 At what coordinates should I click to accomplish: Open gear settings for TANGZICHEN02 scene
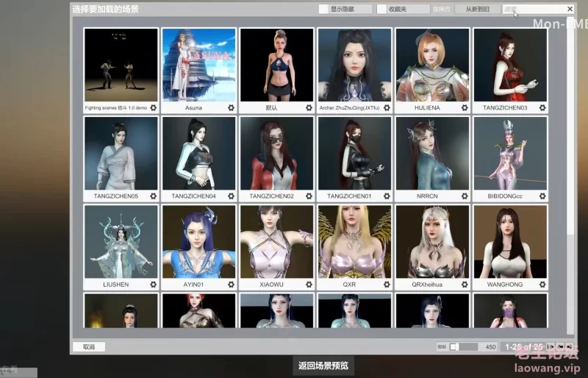(309, 196)
